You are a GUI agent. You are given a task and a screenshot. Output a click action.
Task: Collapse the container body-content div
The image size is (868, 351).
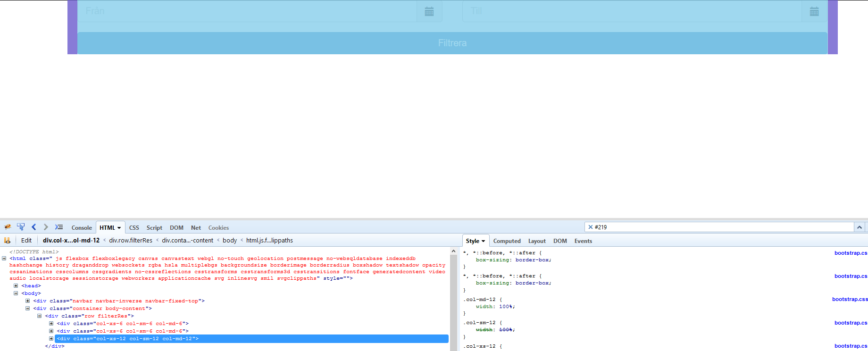[x=28, y=309]
